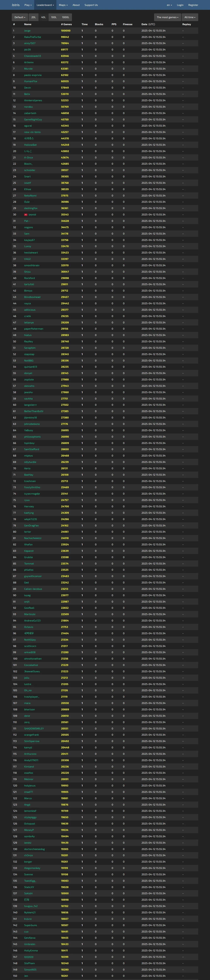The image size is (210, 980).
Task: Open HollowBat player link
Action: tap(30, 145)
